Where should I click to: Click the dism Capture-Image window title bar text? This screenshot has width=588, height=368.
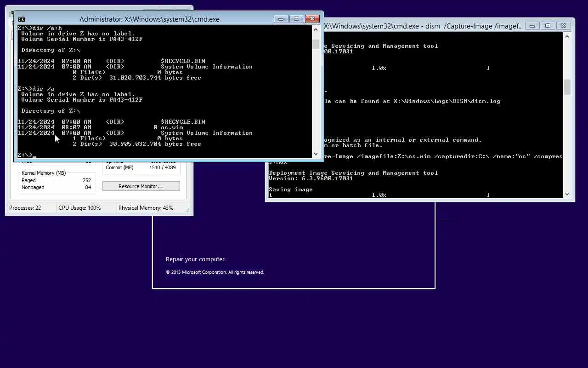423,26
